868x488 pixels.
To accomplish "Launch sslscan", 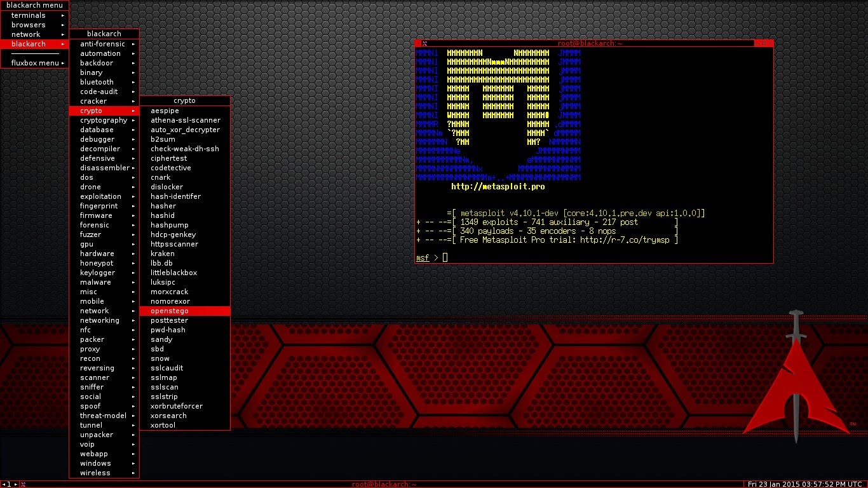I will point(185,387).
